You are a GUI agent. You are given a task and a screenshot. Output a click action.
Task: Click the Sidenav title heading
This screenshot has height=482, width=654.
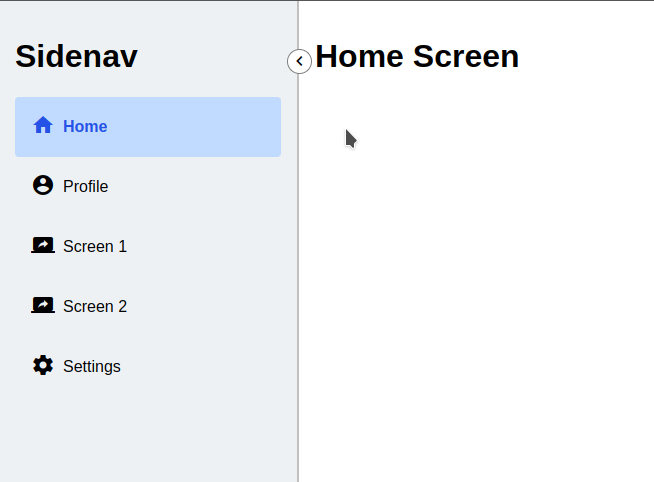76,56
